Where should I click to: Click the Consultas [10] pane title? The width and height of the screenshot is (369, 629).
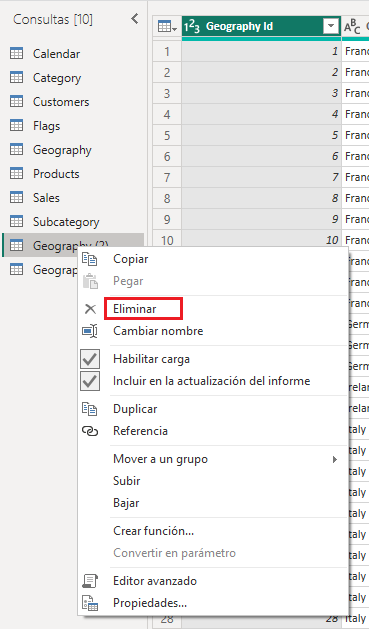(53, 19)
